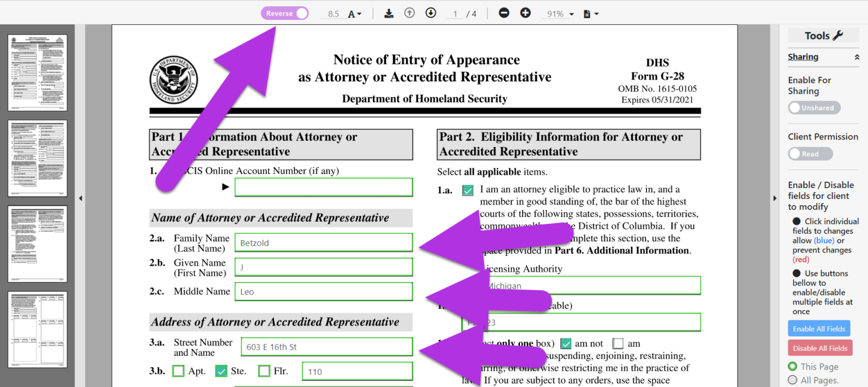Viewport: 868px width, 387px height.
Task: Collapse the Sharing section chevron
Action: 857,56
